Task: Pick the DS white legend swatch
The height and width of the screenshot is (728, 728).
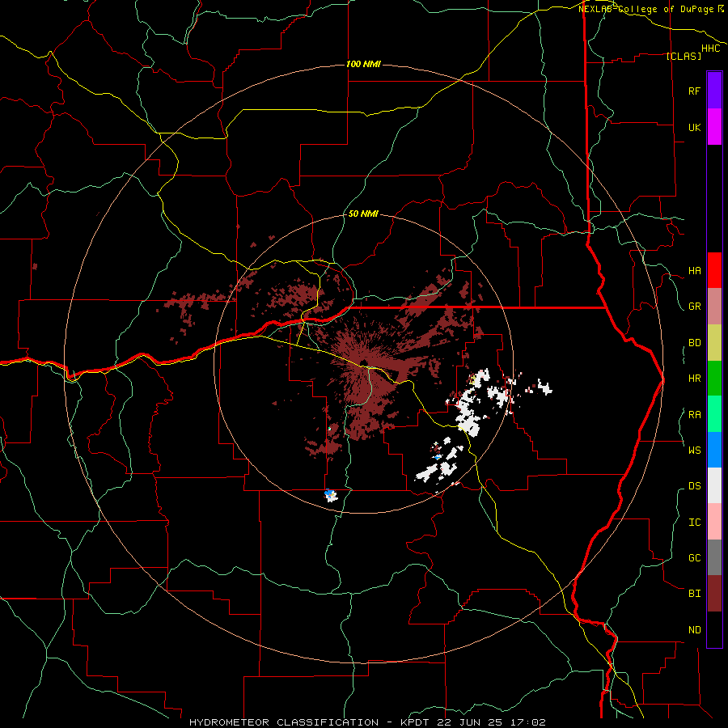Action: click(x=714, y=485)
